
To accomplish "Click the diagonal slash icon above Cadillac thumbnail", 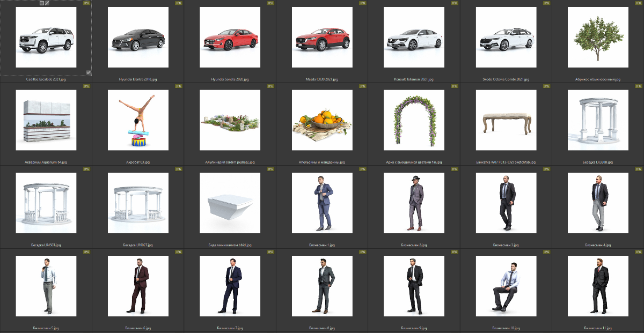I will 47,3.
